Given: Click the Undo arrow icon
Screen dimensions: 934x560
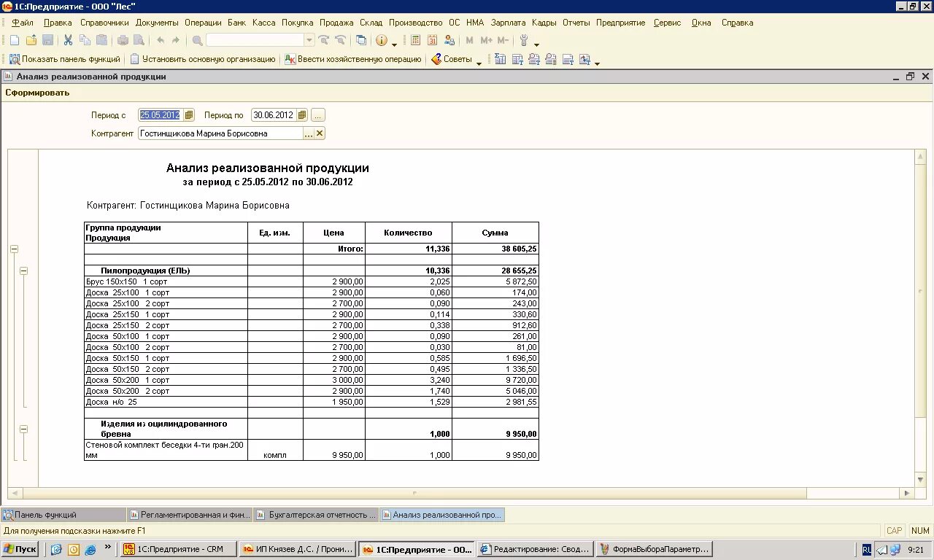Looking at the screenshot, I should [160, 41].
